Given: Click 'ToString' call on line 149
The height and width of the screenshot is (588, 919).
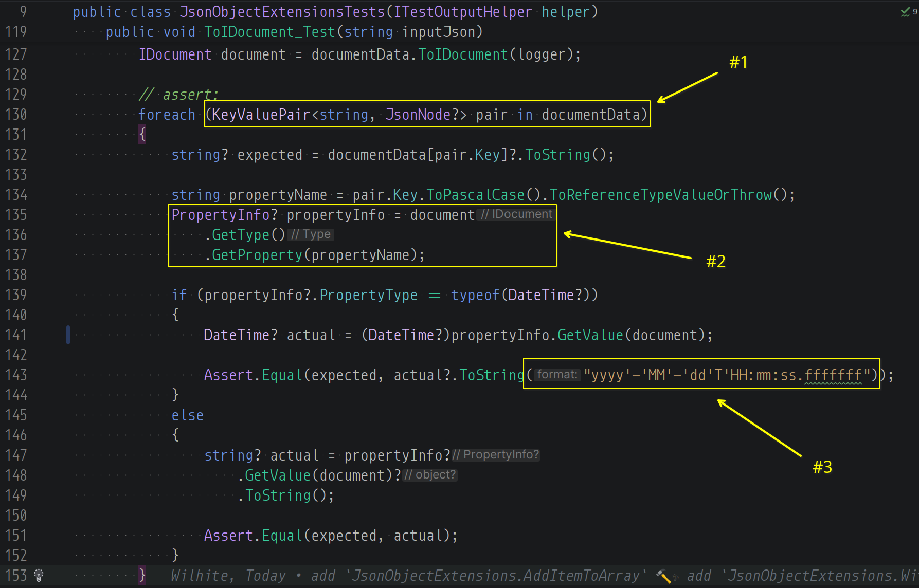Looking at the screenshot, I should (x=278, y=495).
